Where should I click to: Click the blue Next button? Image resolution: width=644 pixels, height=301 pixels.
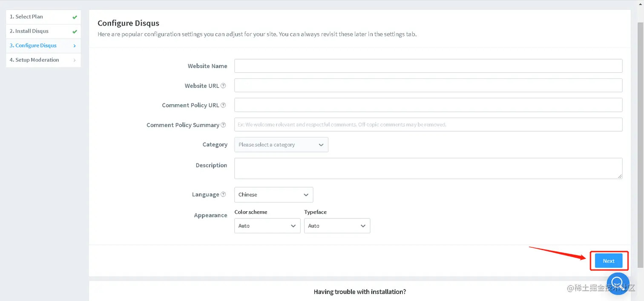pos(609,261)
